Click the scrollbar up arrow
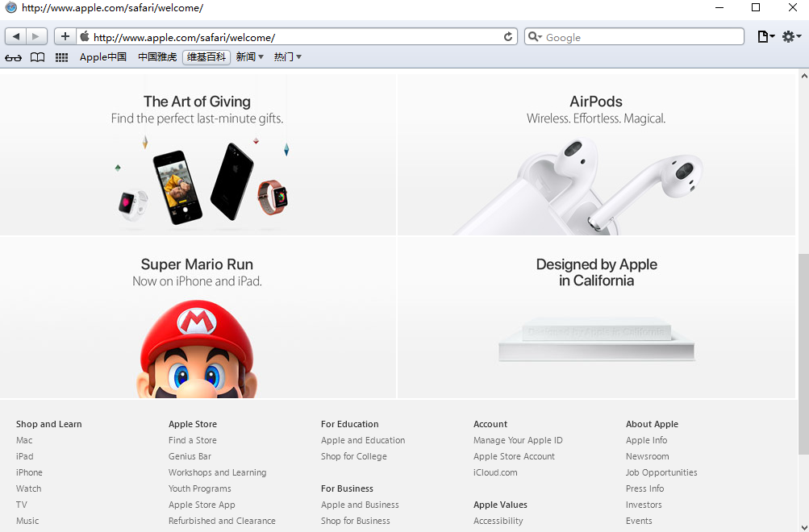Image resolution: width=809 pixels, height=532 pixels. point(804,76)
